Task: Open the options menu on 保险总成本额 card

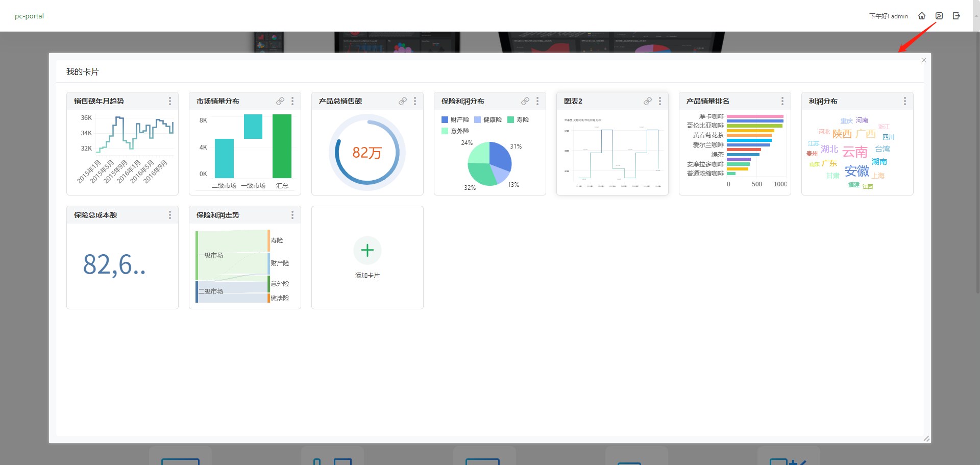Action: [x=170, y=215]
